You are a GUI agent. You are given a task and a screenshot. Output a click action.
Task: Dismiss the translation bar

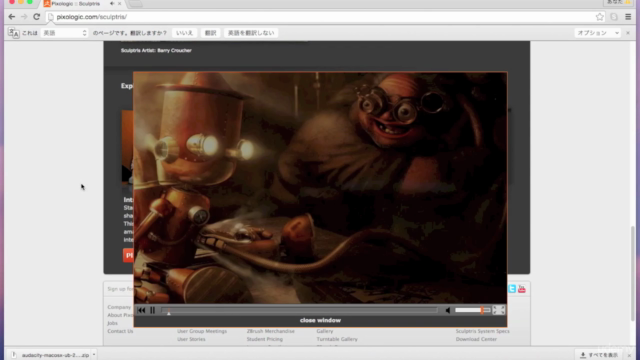[628, 33]
